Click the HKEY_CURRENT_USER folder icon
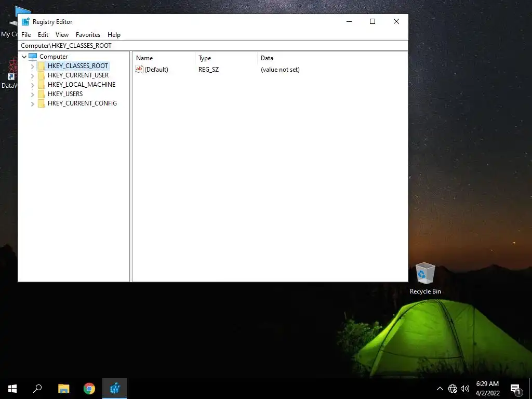Image resolution: width=532 pixels, height=399 pixels. (x=41, y=75)
